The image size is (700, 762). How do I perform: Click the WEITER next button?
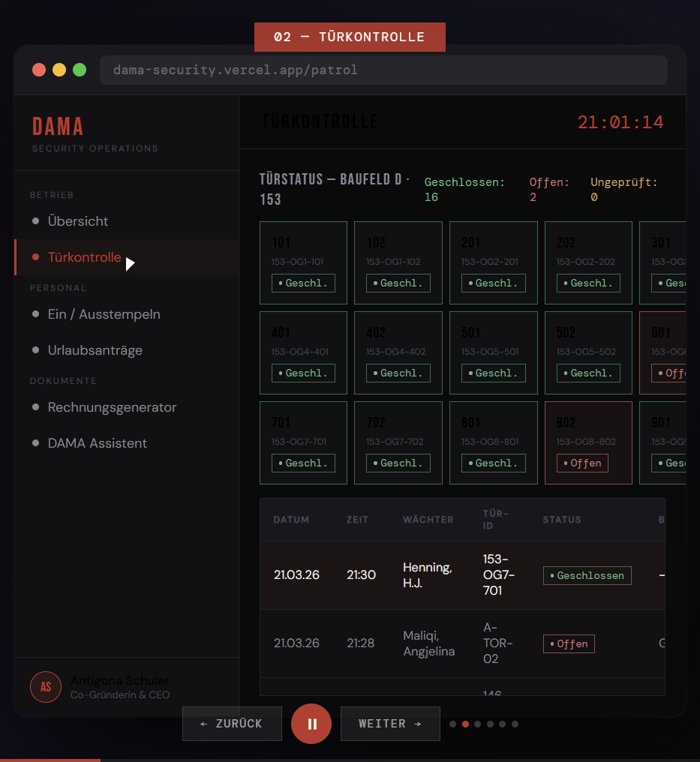[x=390, y=724]
